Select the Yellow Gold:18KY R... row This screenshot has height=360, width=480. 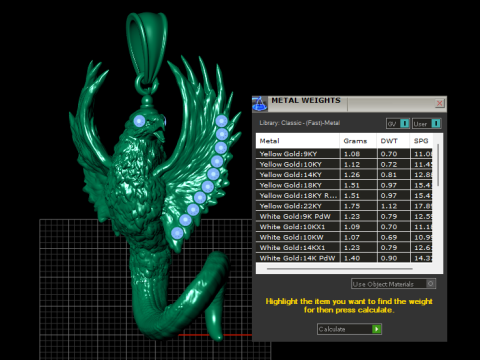point(344,195)
